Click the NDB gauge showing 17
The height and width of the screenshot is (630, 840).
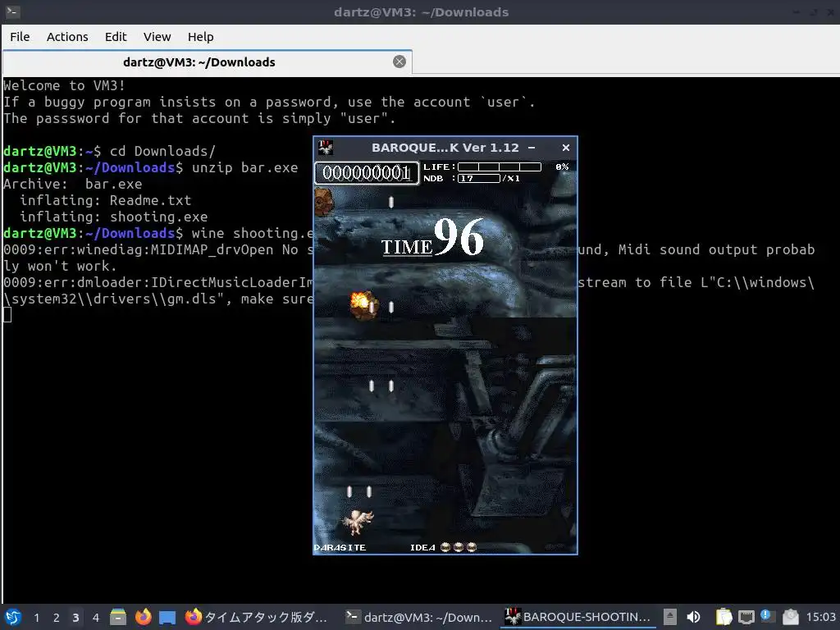tap(479, 178)
